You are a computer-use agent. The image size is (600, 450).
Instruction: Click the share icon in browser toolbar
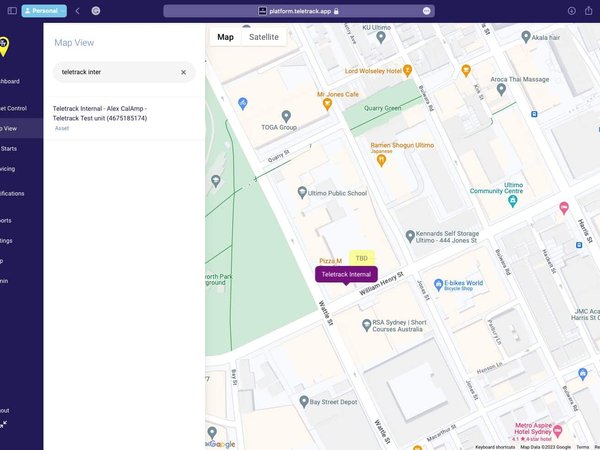(x=589, y=11)
